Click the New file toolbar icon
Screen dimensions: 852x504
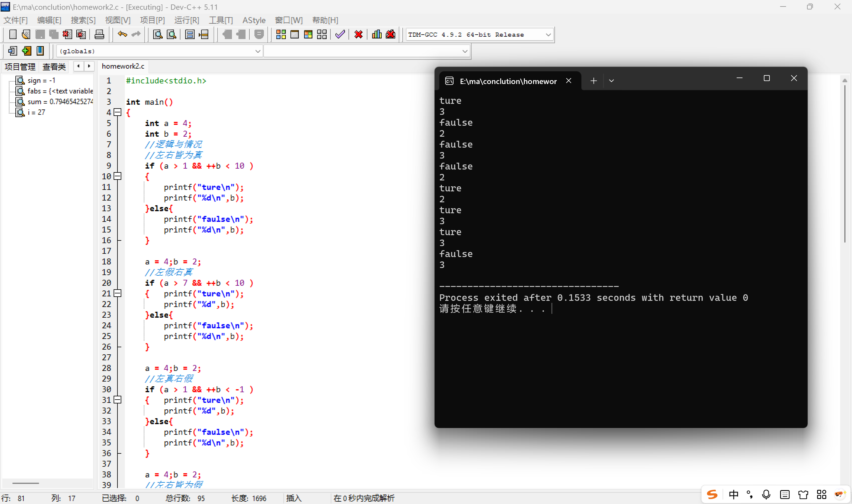click(x=12, y=34)
